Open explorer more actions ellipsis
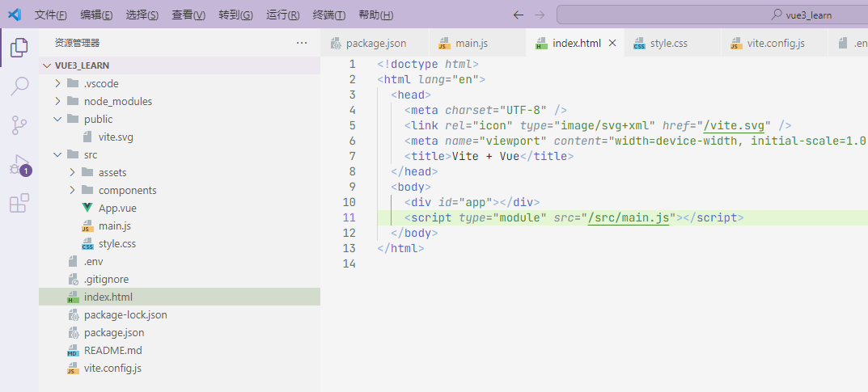 (302, 43)
